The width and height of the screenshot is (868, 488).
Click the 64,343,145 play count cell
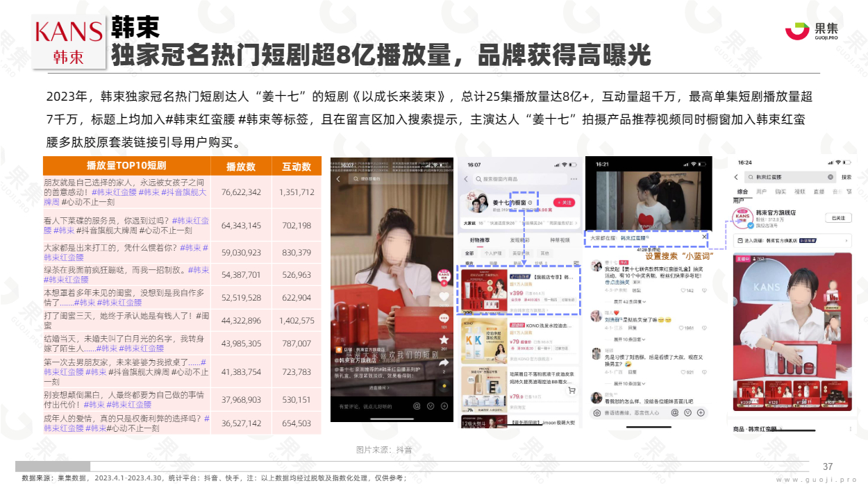(x=242, y=226)
